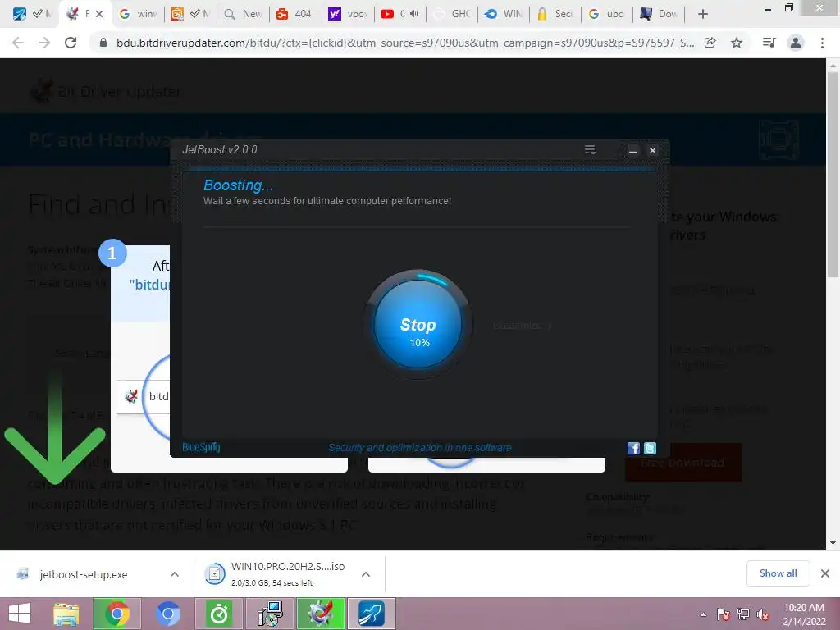Open Chrome media controls icon

(769, 43)
